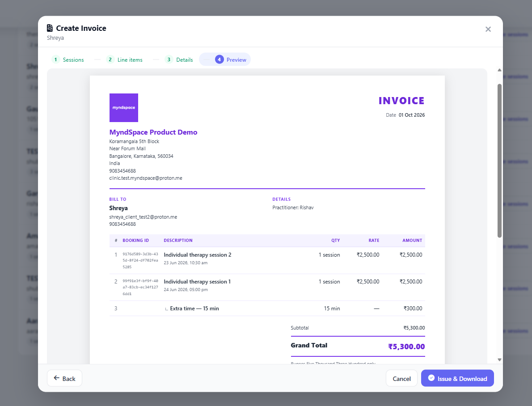Click the 15 min quantity cell
532x406 pixels.
(x=332, y=308)
